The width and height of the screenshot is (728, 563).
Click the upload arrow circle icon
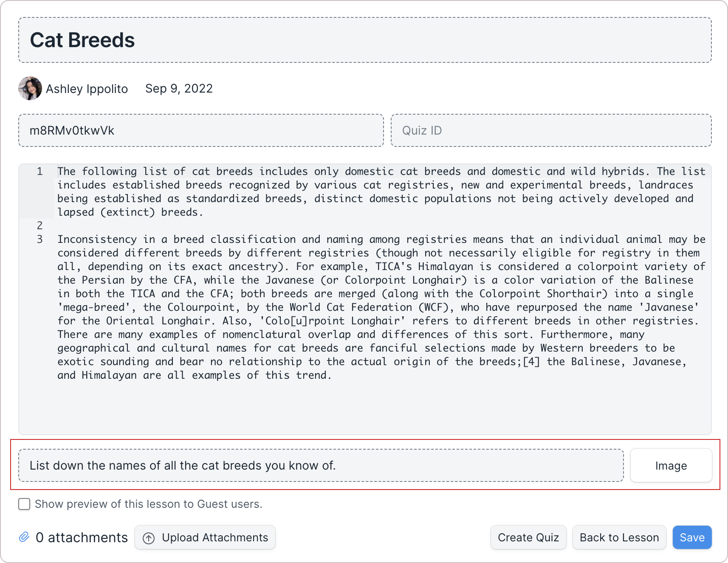click(149, 538)
